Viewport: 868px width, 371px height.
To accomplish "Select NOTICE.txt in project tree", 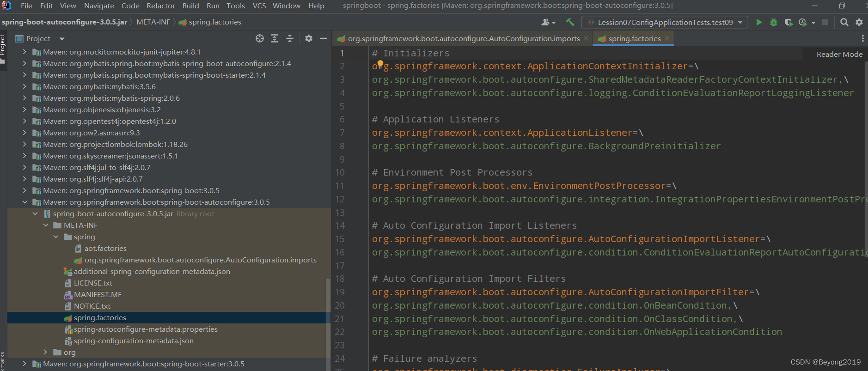I will pyautogui.click(x=92, y=306).
